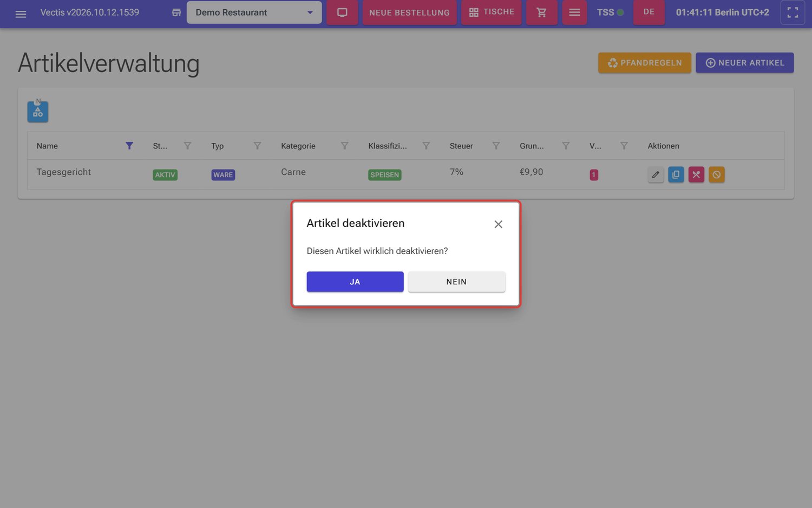
Task: Cancel deactivation with NEIN
Action: pos(456,282)
